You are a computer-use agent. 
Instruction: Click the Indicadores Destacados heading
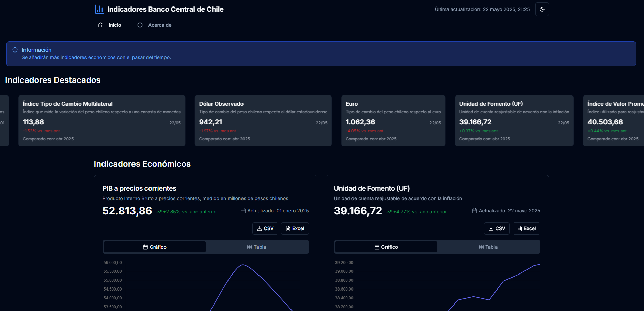pyautogui.click(x=53, y=80)
